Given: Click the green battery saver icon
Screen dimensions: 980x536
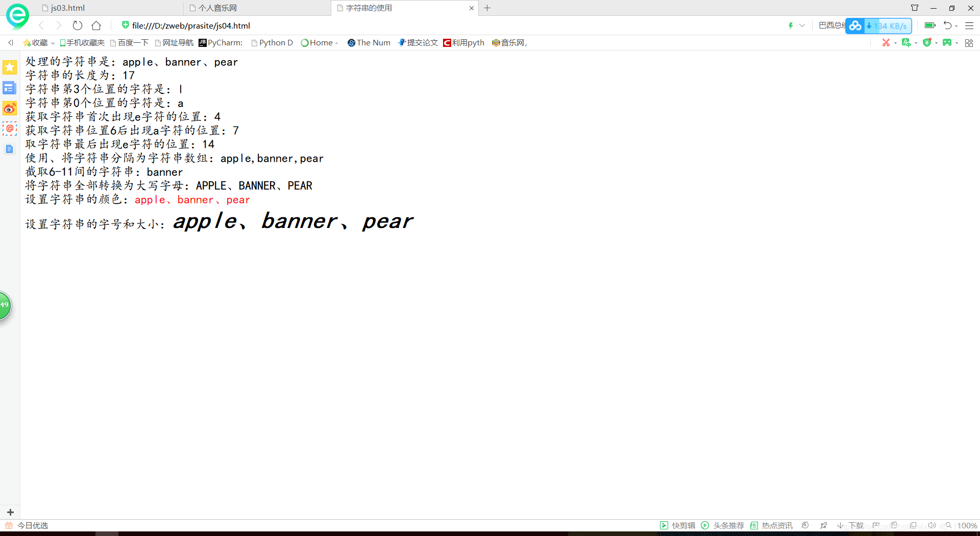Looking at the screenshot, I should point(930,25).
